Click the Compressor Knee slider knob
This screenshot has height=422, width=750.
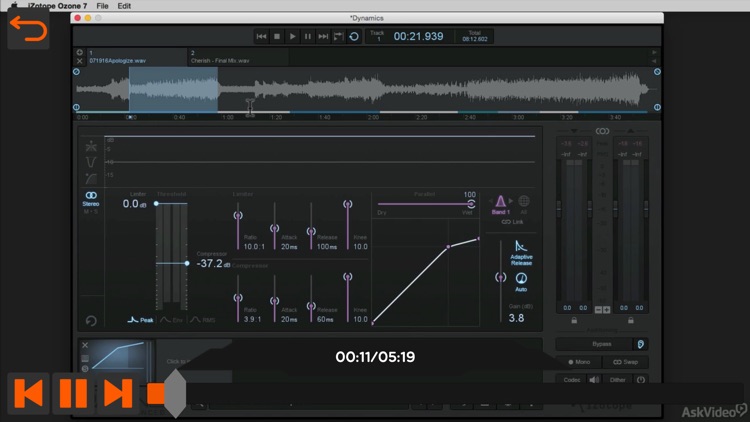[348, 277]
